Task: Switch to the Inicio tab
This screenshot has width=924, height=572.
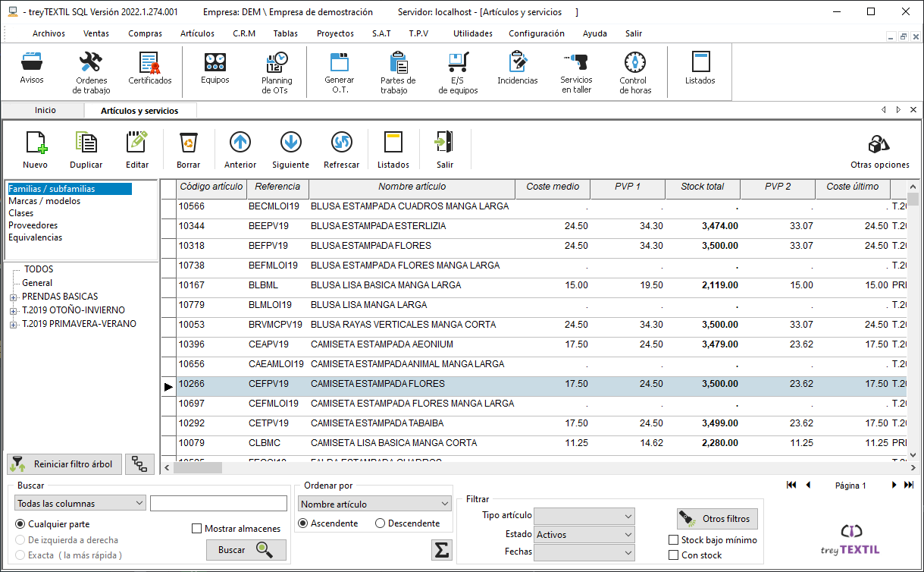Action: [45, 110]
